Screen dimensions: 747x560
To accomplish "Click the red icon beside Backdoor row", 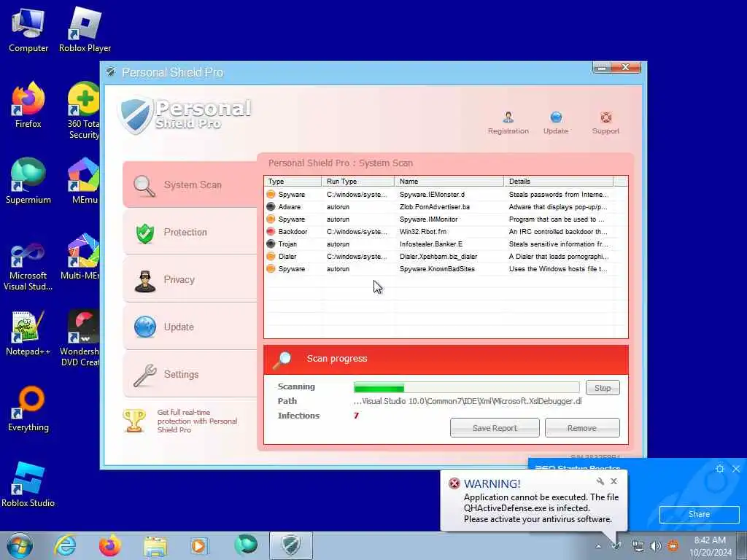I will (x=271, y=231).
